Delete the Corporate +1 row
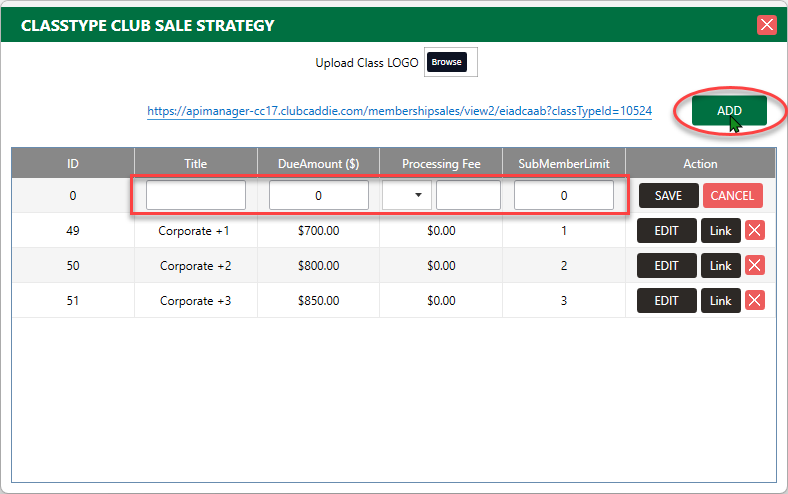 [x=754, y=231]
